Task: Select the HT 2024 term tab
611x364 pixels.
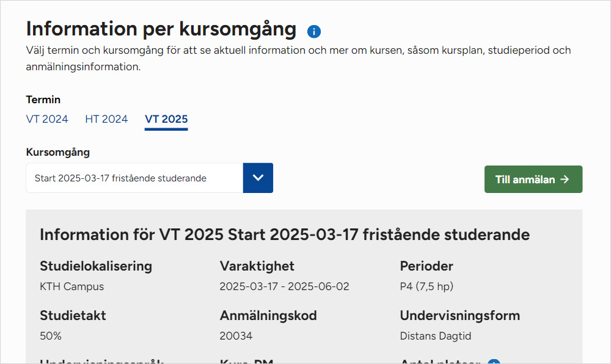Action: [106, 119]
